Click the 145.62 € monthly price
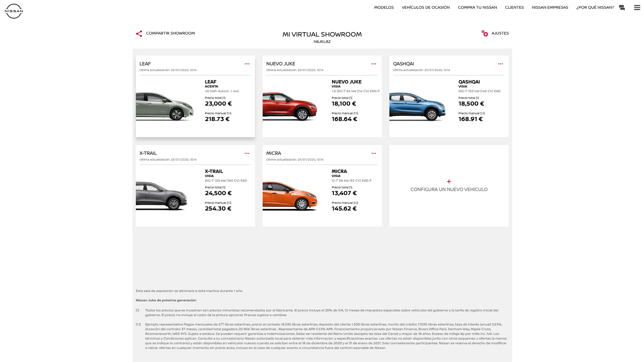 pos(344,209)
